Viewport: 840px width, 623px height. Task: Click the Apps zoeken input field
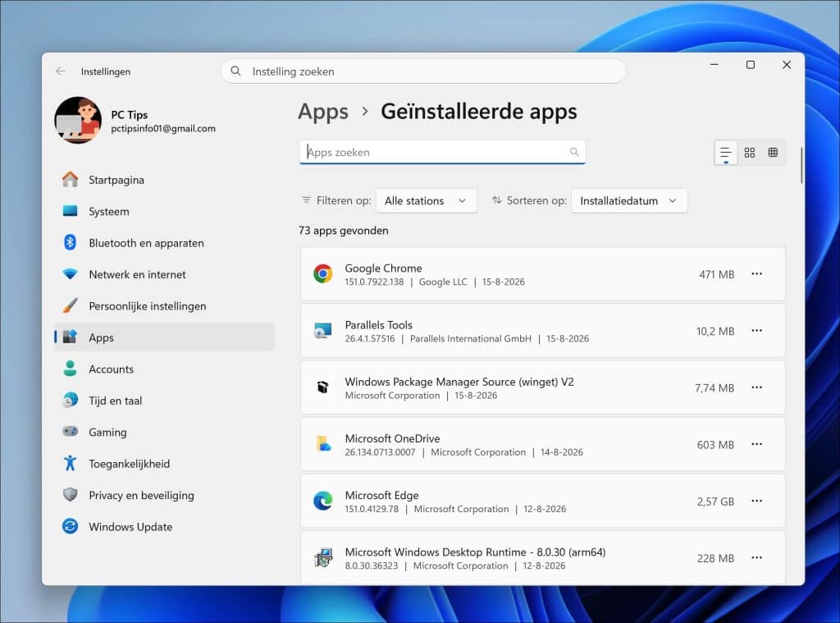pos(442,153)
